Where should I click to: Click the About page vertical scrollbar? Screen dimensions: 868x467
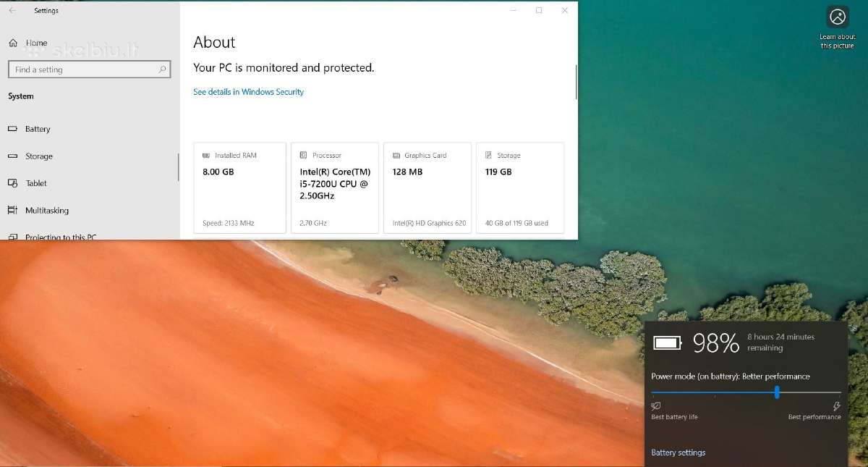(576, 82)
